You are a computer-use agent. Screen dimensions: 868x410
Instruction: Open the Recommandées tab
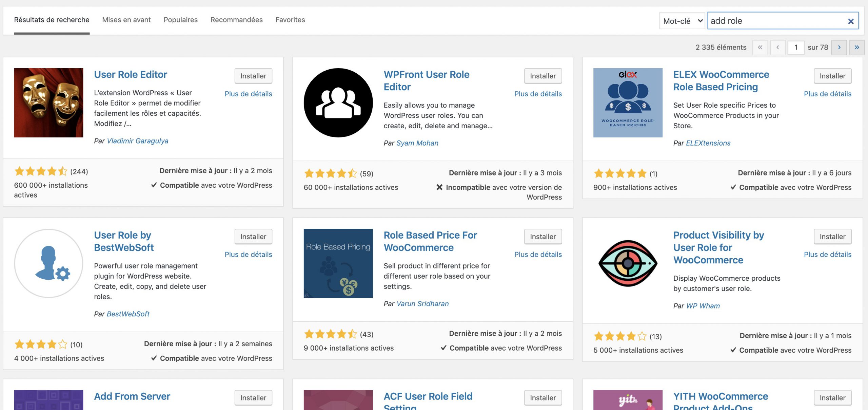(x=236, y=20)
